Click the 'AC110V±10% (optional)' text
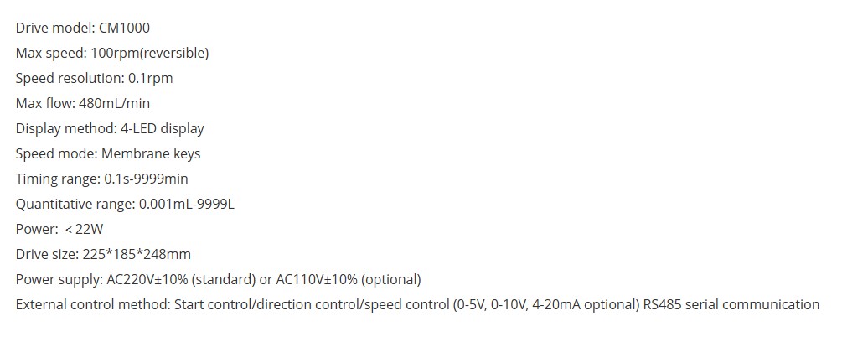The width and height of the screenshot is (868, 337). (x=349, y=279)
